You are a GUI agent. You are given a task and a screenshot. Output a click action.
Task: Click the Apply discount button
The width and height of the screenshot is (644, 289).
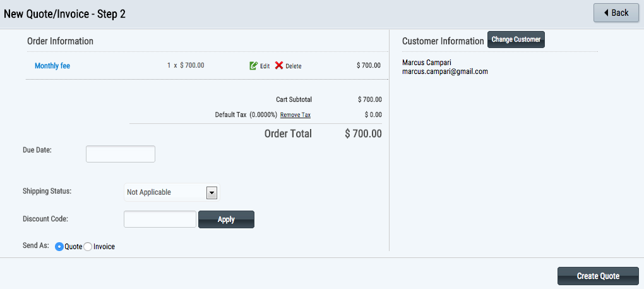pos(226,219)
